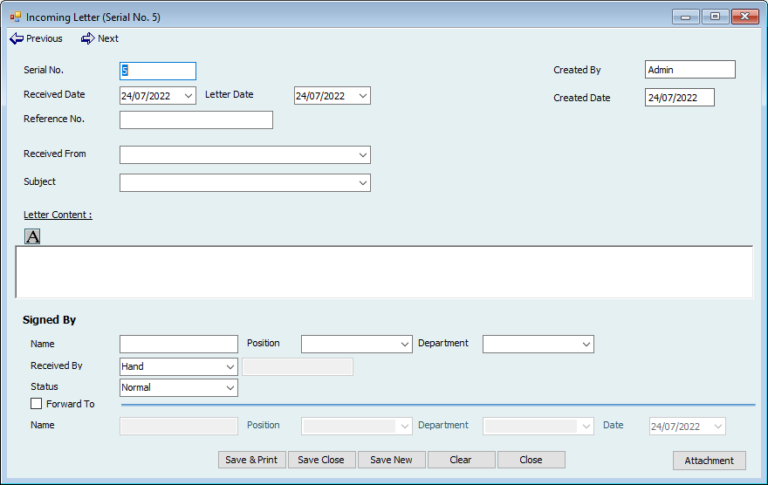Open the Received Date calendar dropdown
This screenshot has height=485, width=768.
click(x=188, y=96)
